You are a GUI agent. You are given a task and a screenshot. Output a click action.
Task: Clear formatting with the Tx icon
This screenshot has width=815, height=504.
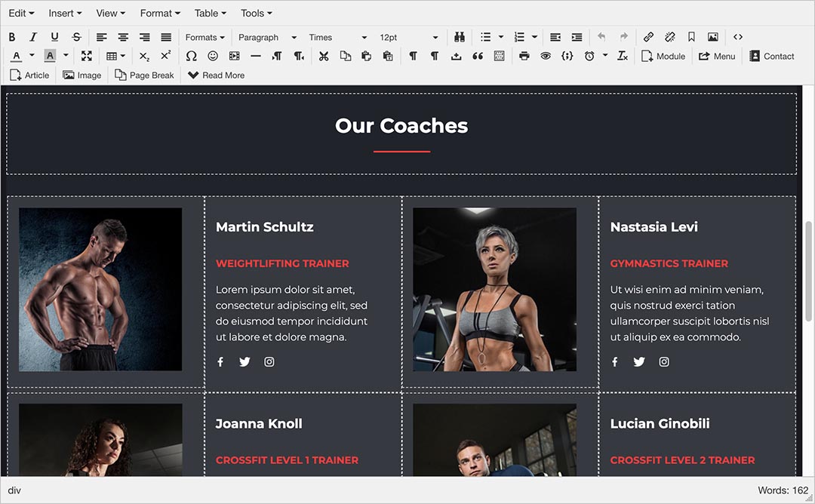point(623,56)
